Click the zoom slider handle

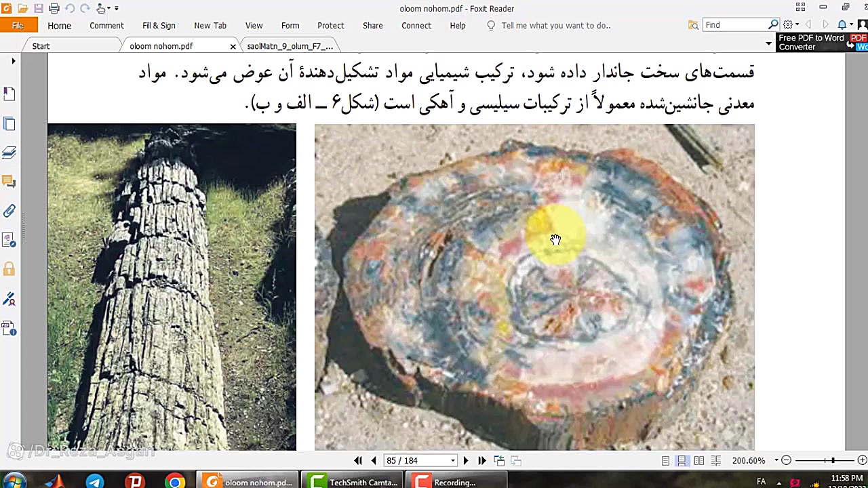(x=833, y=460)
